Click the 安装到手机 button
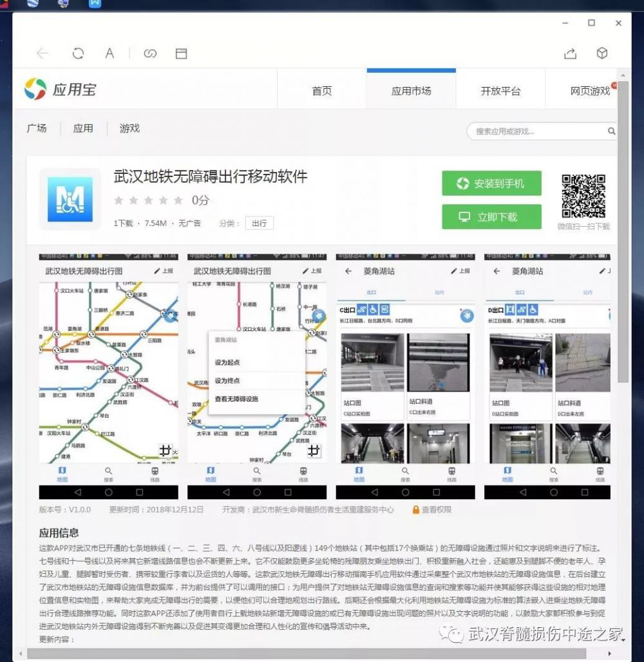 pyautogui.click(x=491, y=184)
